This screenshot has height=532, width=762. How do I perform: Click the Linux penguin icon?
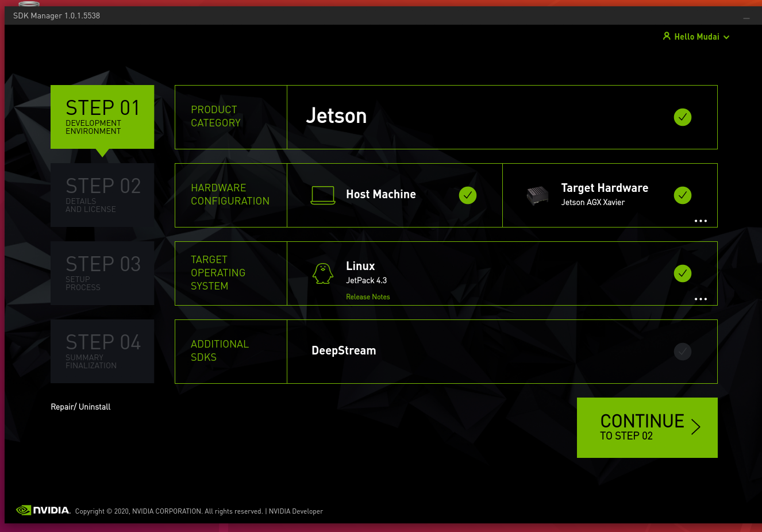pos(323,273)
